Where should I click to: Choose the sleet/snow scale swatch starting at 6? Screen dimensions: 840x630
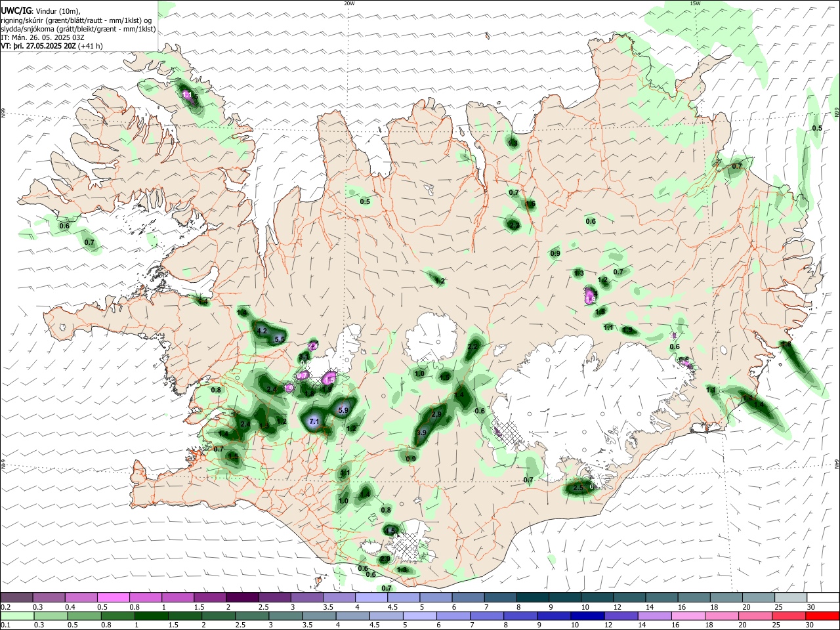pyautogui.click(x=468, y=598)
